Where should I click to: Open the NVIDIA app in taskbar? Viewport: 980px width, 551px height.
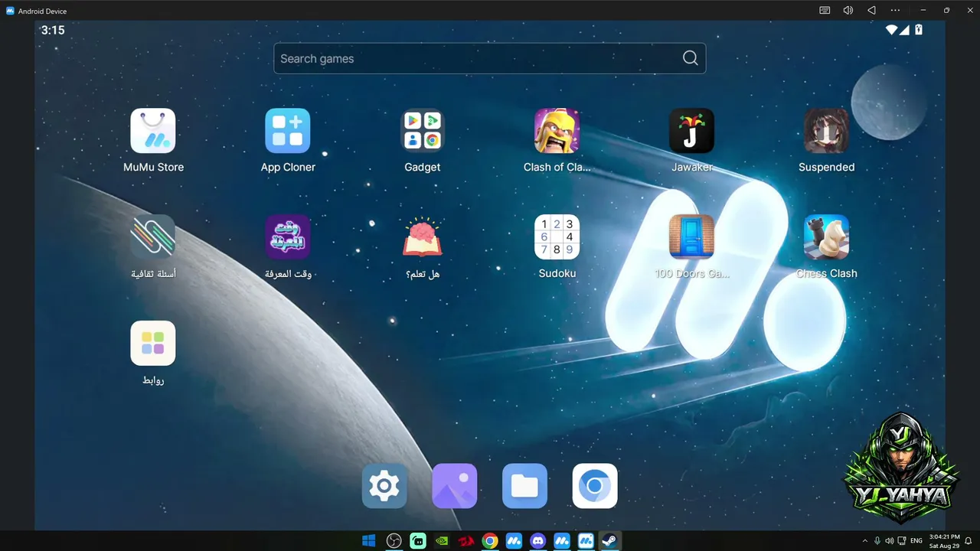click(x=442, y=541)
